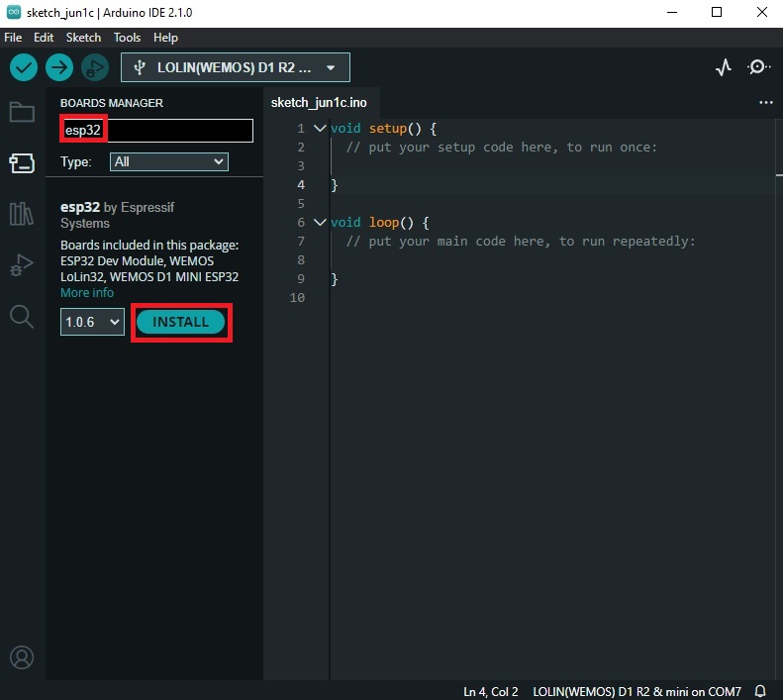
Task: Click Ln 4, Col 2 in status bar
Action: (490, 691)
